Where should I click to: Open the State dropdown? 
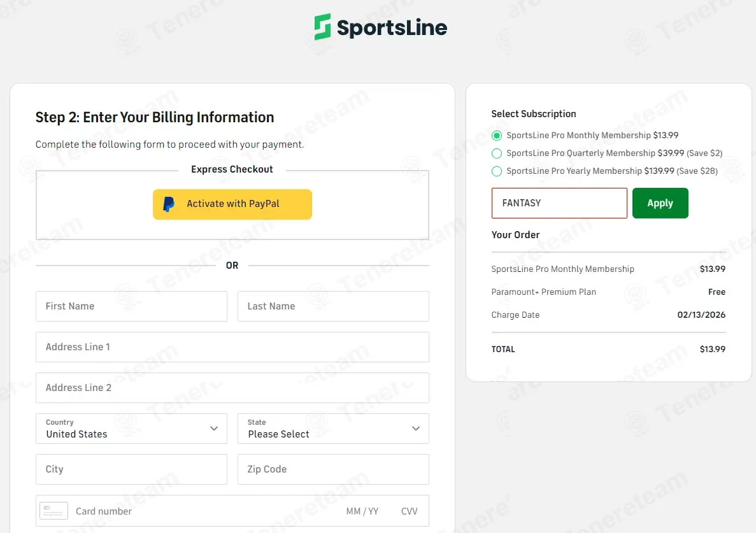coord(333,429)
